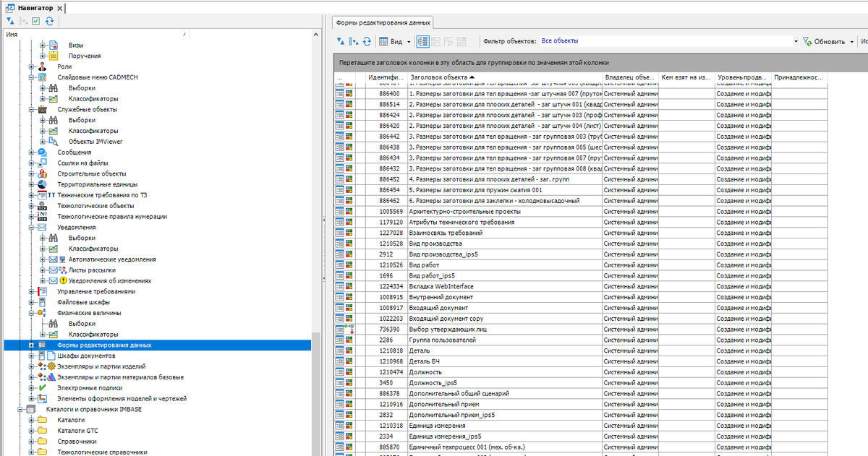Expand the Формы редактирования данных node

click(x=31, y=345)
